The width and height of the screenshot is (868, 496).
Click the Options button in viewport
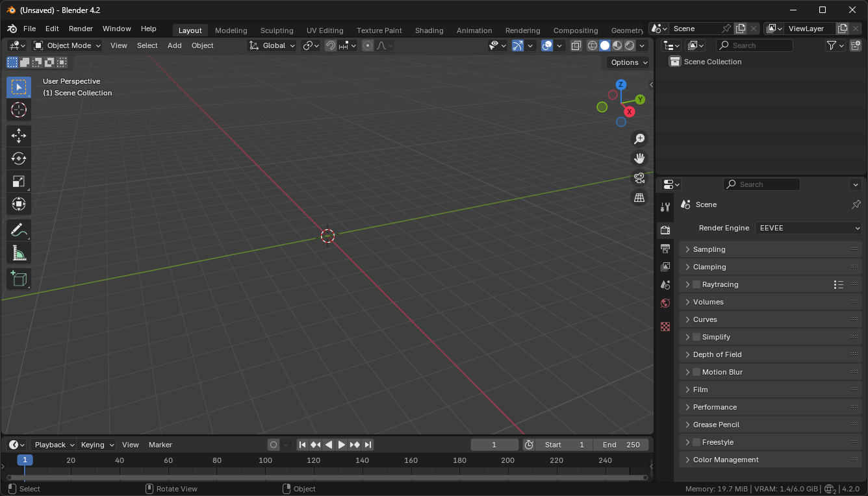[628, 62]
